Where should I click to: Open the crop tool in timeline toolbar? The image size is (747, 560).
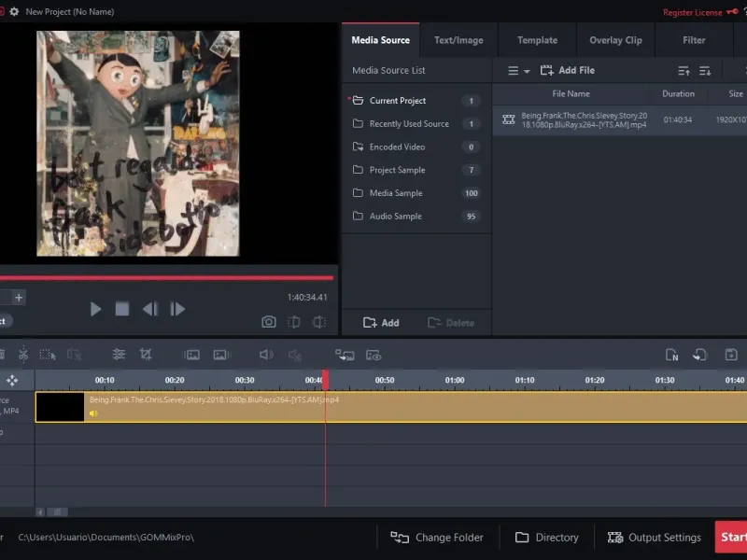click(x=146, y=355)
